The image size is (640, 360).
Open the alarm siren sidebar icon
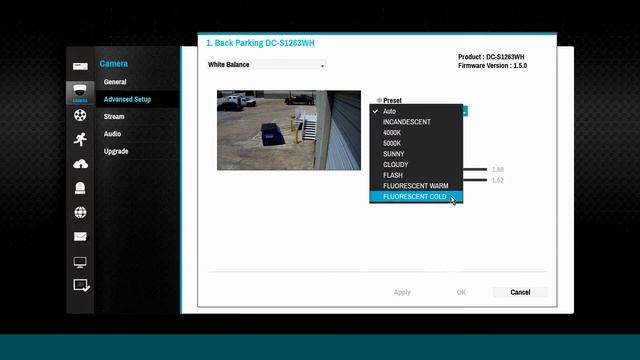tap(80, 188)
